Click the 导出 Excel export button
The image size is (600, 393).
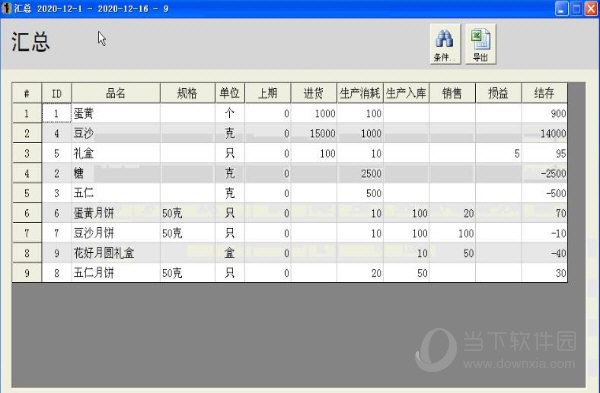point(481,44)
